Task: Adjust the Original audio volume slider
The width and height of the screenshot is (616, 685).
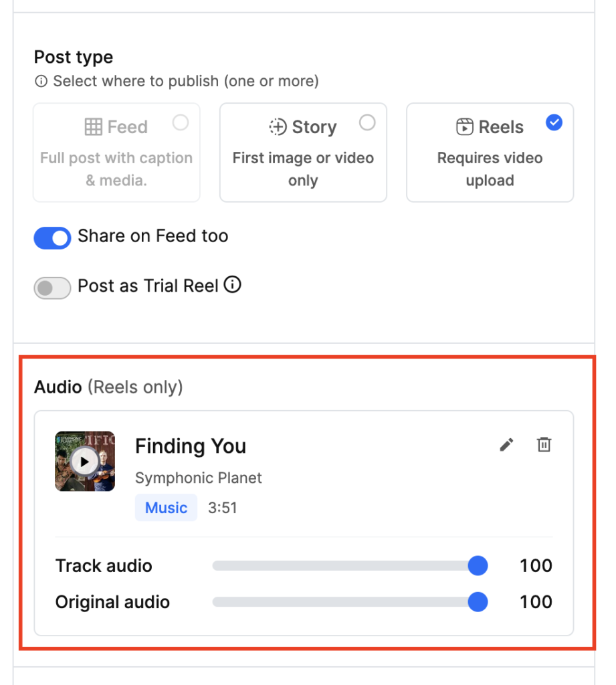Action: (350, 602)
